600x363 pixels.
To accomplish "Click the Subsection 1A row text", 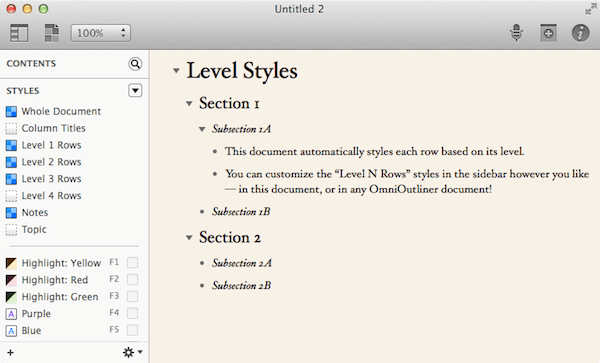I will pyautogui.click(x=241, y=129).
